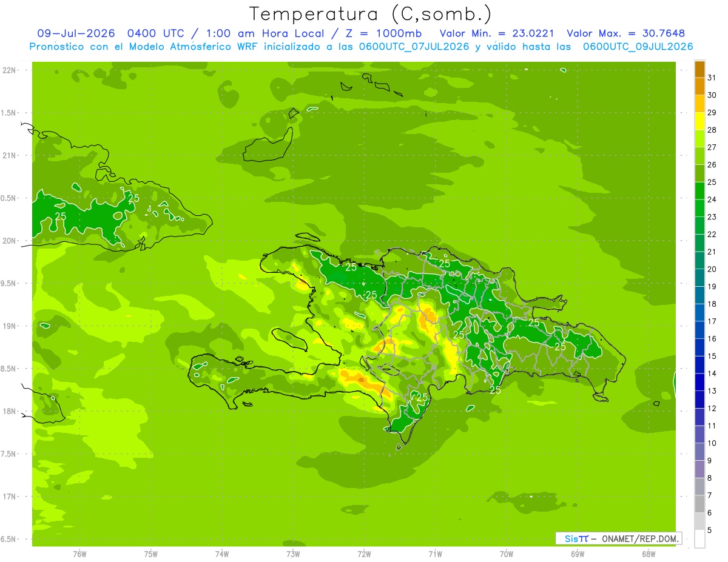Viewport: 728px width, 562px height.
Task: Click the "8.5N" latitude axis label
Action: pos(9,369)
